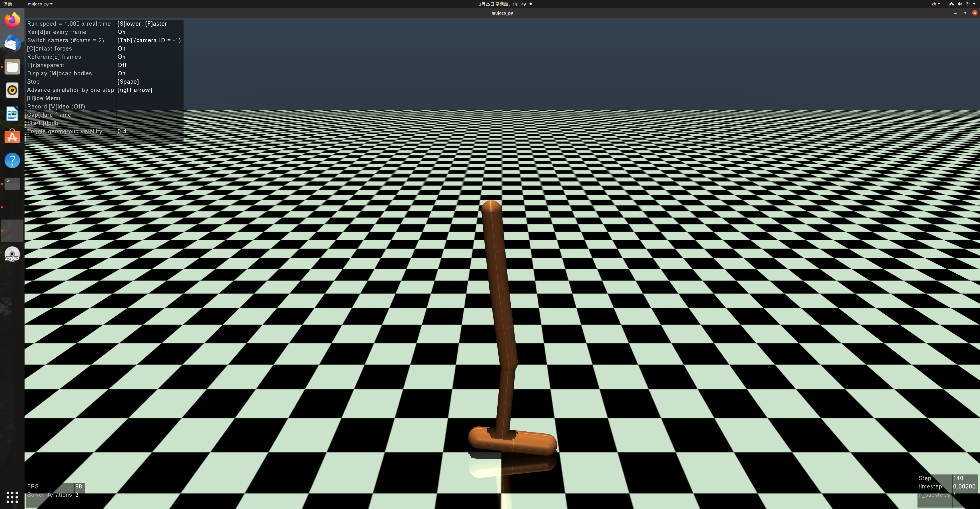Expand the system menu arrow
Viewport: 980px width, 509px height.
click(x=974, y=4)
